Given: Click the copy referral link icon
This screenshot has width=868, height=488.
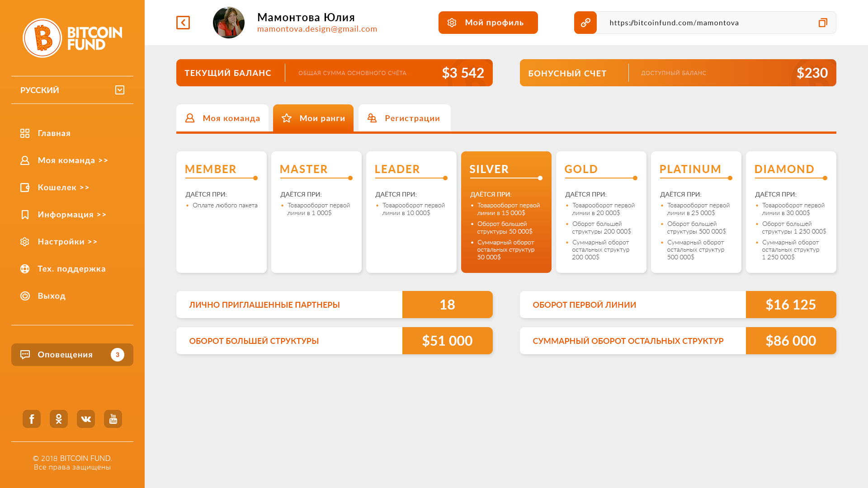Looking at the screenshot, I should (x=823, y=23).
